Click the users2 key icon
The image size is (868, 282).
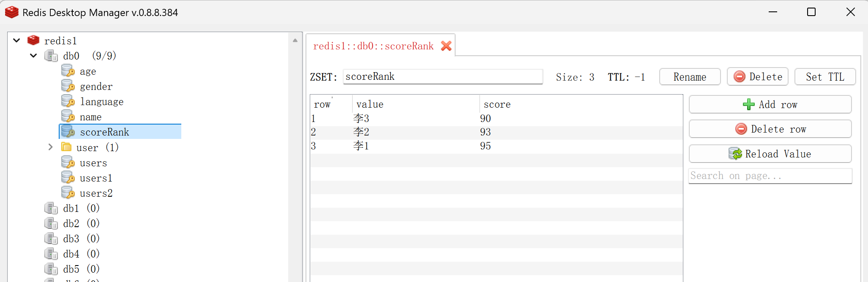[x=68, y=193]
